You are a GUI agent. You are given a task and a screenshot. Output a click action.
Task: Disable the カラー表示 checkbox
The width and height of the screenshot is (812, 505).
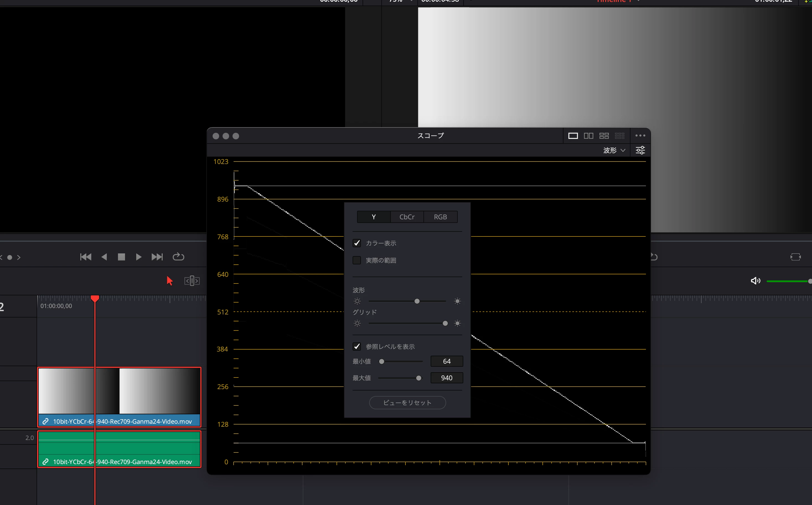point(356,243)
